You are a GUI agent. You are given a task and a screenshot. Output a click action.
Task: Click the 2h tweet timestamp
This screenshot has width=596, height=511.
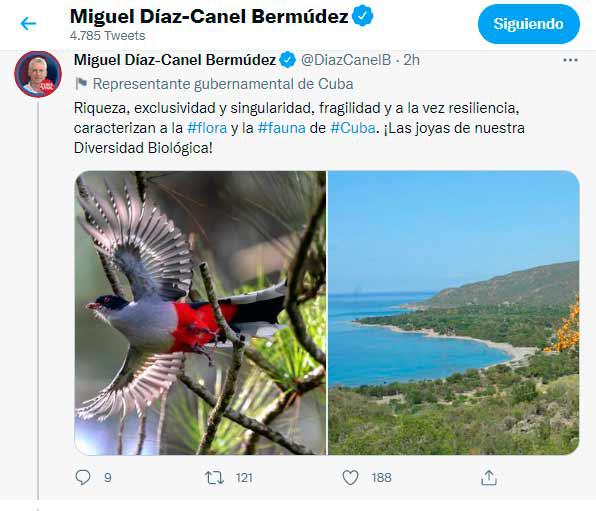click(x=411, y=60)
